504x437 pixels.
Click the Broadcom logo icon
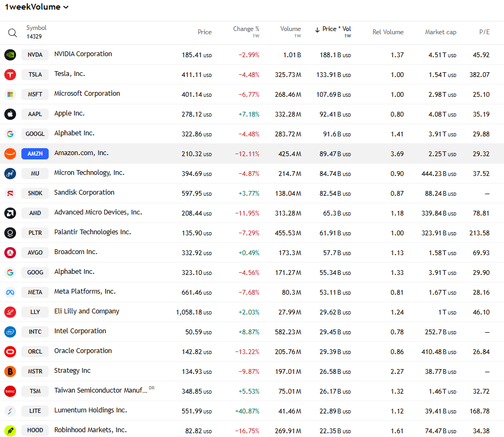(x=10, y=252)
